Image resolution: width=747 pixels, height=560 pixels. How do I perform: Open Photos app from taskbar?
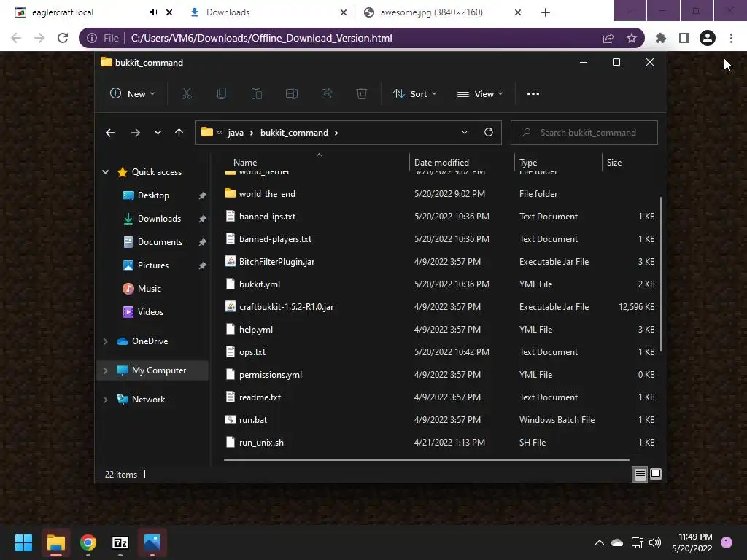point(152,542)
